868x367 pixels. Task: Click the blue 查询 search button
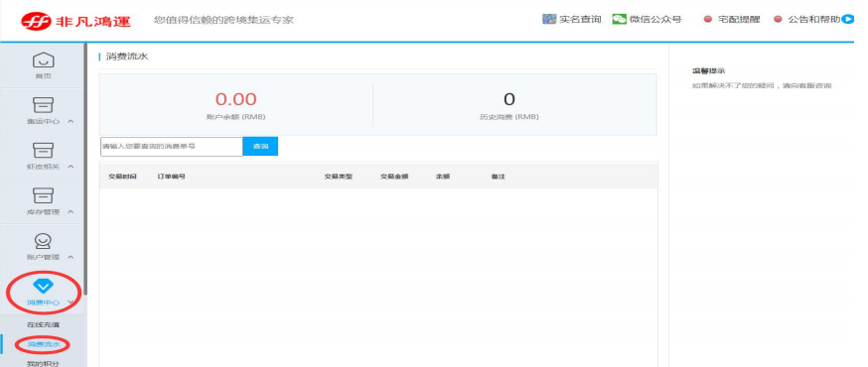(260, 147)
